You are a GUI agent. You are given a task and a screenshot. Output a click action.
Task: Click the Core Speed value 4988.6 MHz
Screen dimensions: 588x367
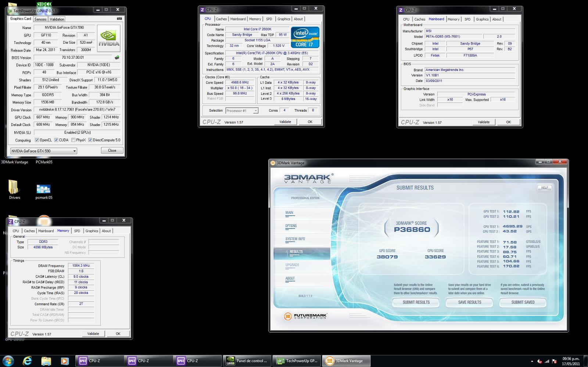pyautogui.click(x=240, y=82)
